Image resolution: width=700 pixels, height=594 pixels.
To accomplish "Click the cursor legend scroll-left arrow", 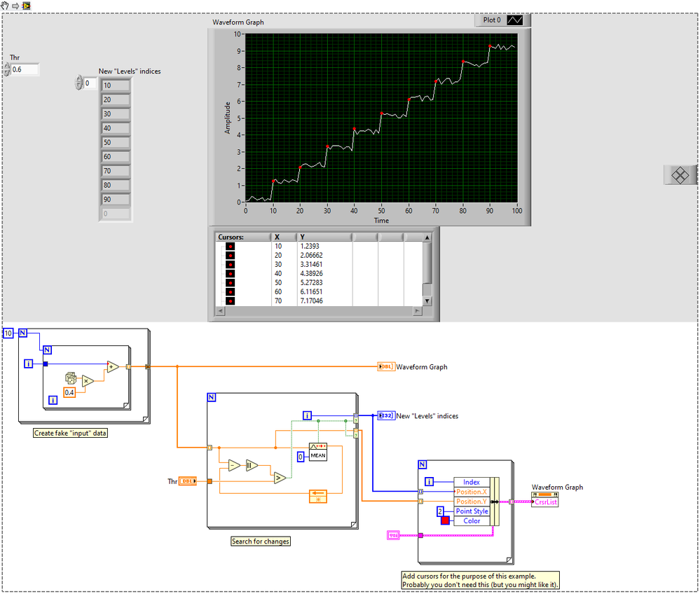I will (221, 311).
